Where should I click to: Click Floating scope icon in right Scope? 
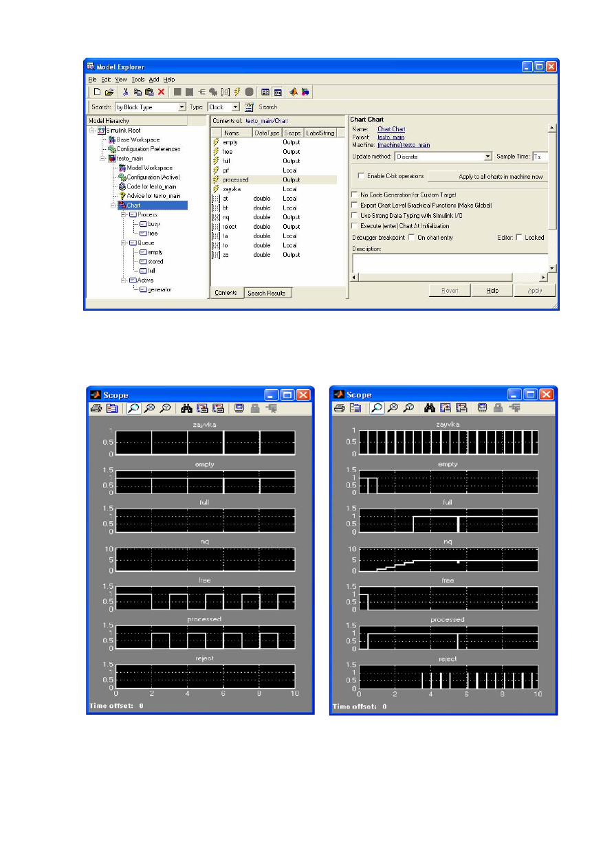point(481,408)
